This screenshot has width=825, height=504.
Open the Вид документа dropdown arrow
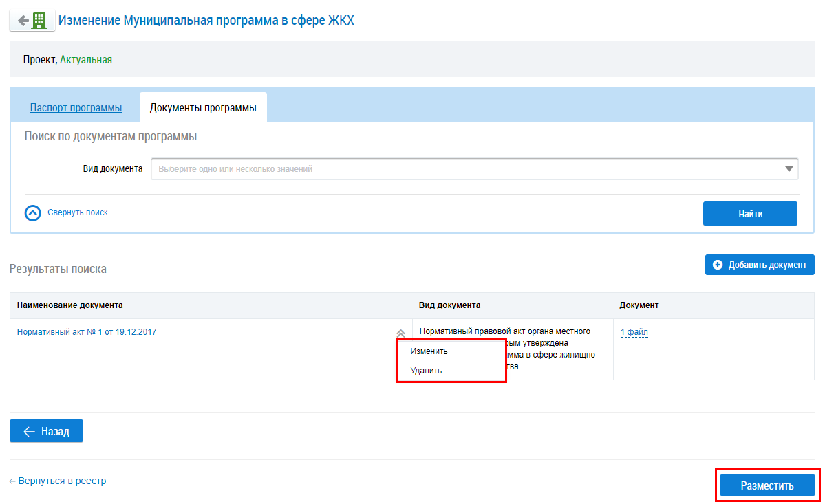[789, 169]
